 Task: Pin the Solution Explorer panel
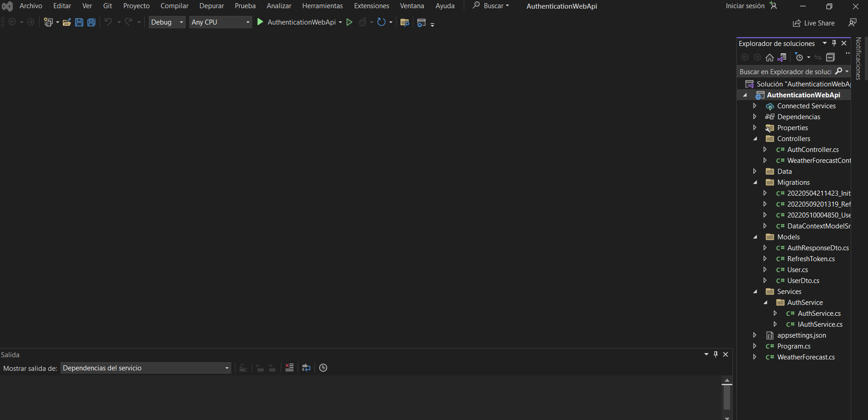click(x=834, y=43)
